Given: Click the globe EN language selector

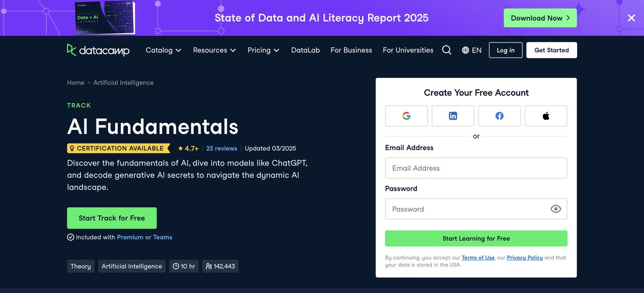Looking at the screenshot, I should [471, 50].
